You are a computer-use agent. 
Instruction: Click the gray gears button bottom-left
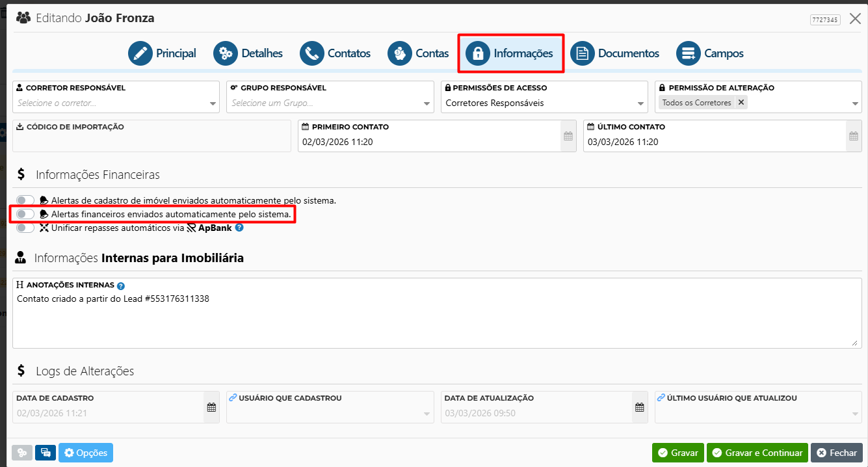pos(22,453)
